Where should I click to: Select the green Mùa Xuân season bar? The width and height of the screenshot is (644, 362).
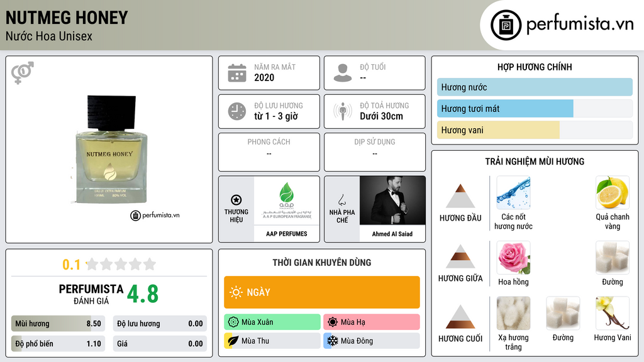272,322
